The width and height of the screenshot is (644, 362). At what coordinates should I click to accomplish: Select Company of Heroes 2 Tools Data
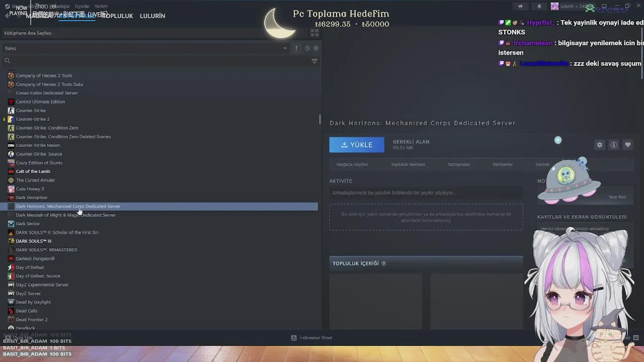click(49, 84)
